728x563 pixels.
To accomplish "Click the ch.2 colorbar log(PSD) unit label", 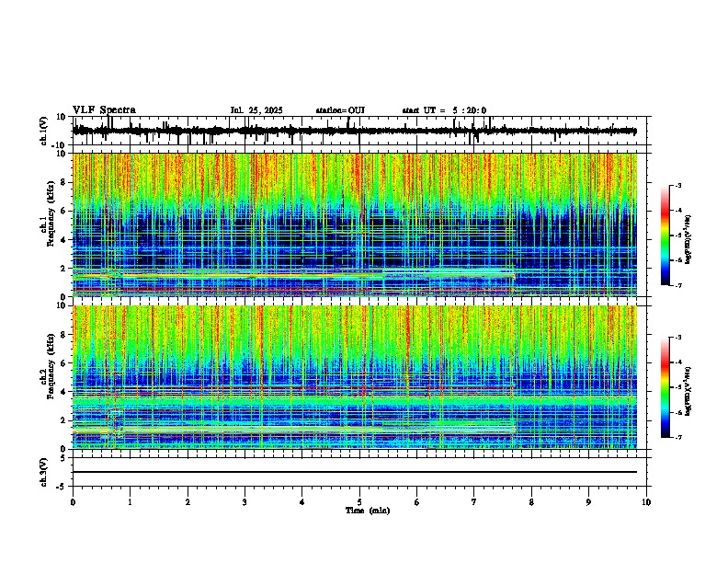I will click(x=688, y=391).
